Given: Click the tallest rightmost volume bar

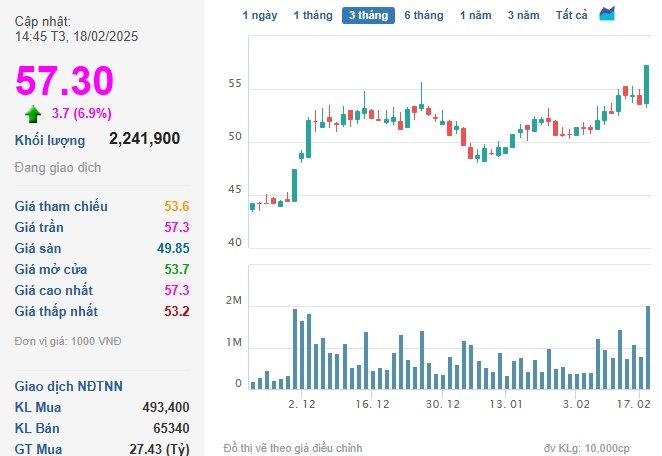Looking at the screenshot, I should pos(648,347).
